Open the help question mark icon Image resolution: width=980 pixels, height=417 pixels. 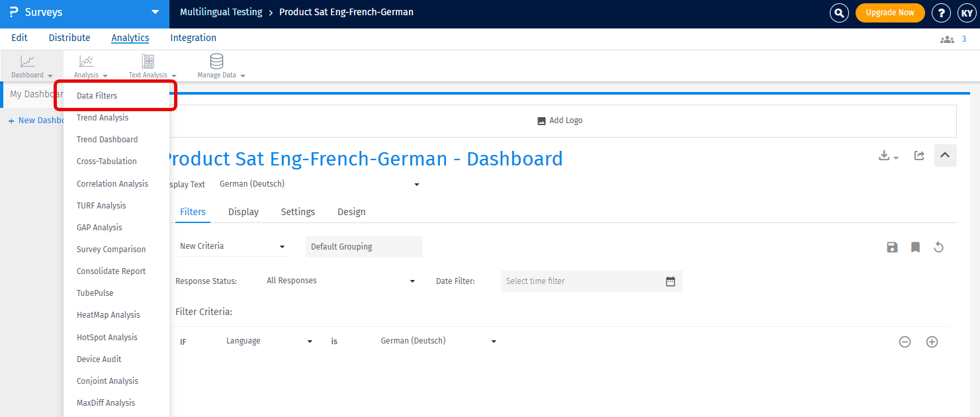941,13
